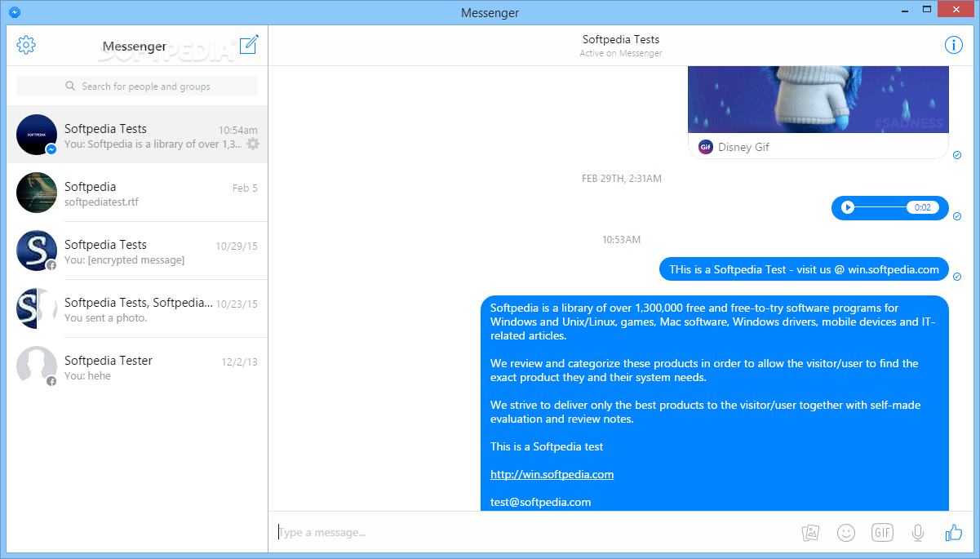Follow the http://win.softpedia.com link

pos(552,474)
